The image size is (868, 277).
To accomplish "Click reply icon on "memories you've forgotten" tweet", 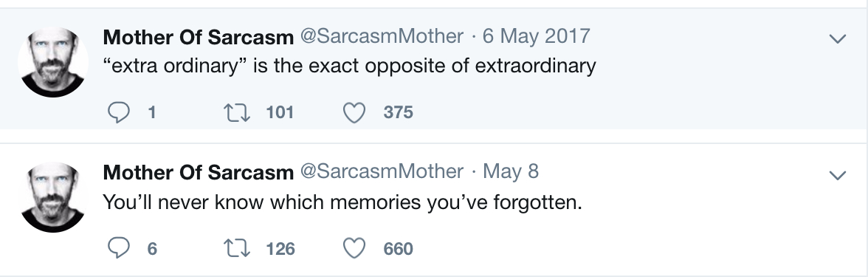I will [x=118, y=248].
